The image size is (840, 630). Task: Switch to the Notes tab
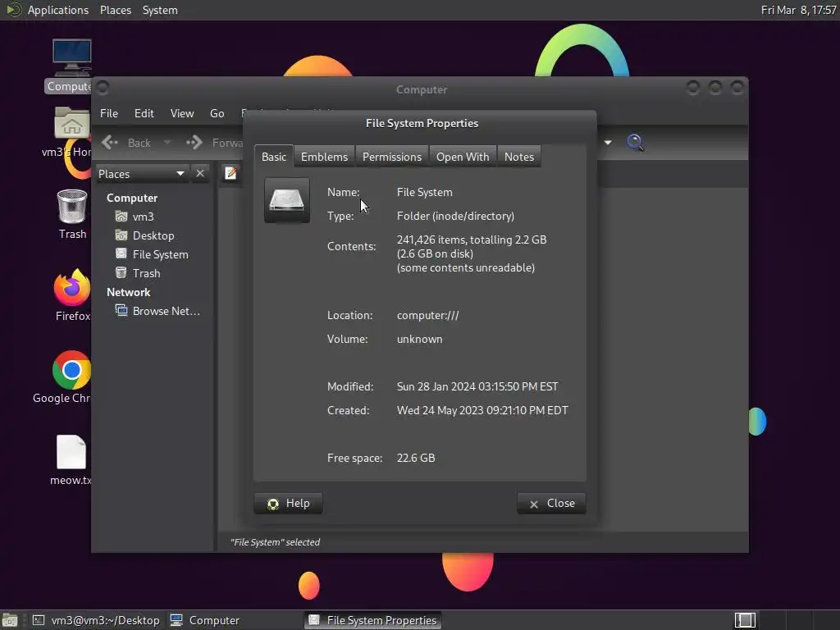[519, 157]
